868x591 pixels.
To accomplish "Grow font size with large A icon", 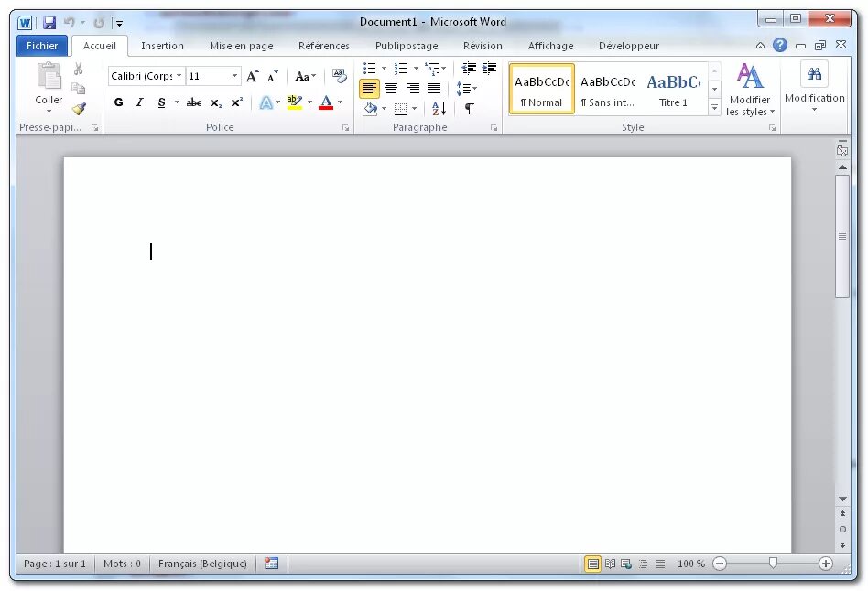I will coord(253,76).
